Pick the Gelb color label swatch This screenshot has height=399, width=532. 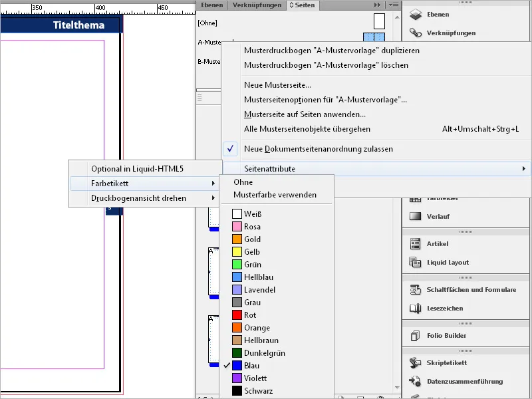[237, 252]
